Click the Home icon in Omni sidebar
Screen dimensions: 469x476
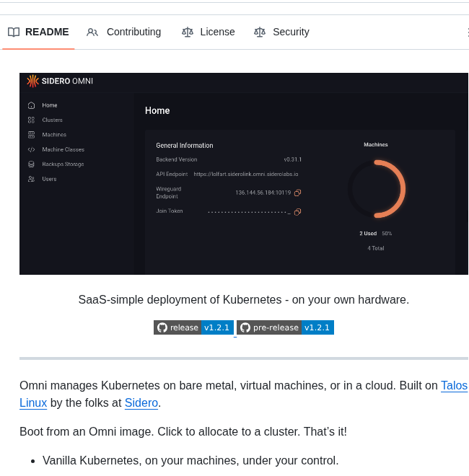(31, 105)
